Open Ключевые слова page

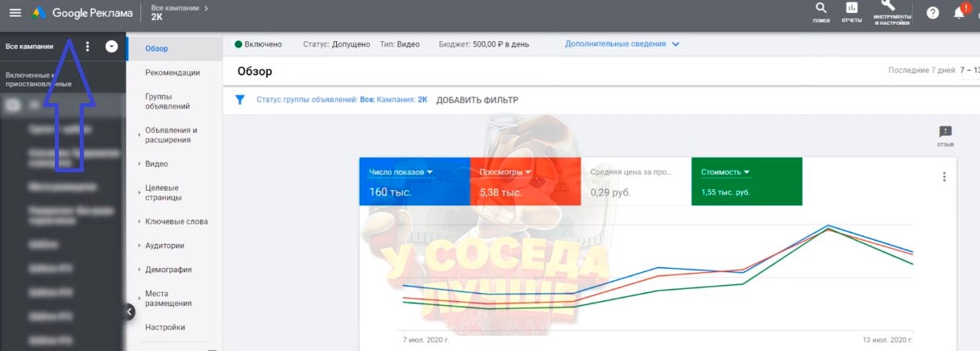[x=176, y=221]
